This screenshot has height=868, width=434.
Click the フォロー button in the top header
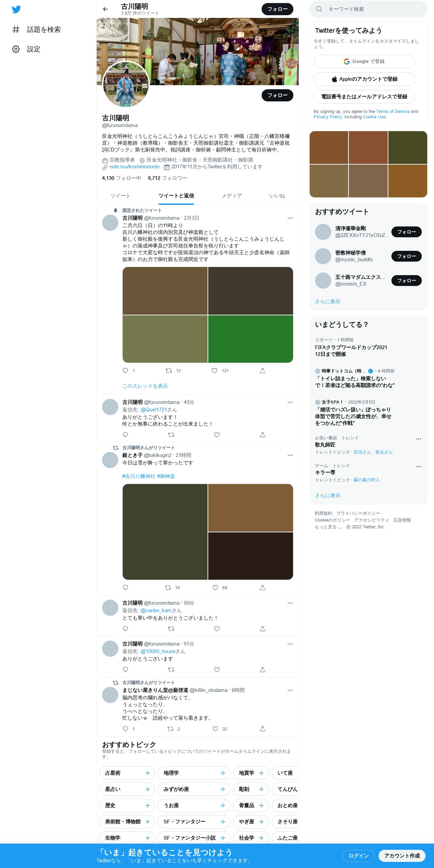(x=277, y=9)
